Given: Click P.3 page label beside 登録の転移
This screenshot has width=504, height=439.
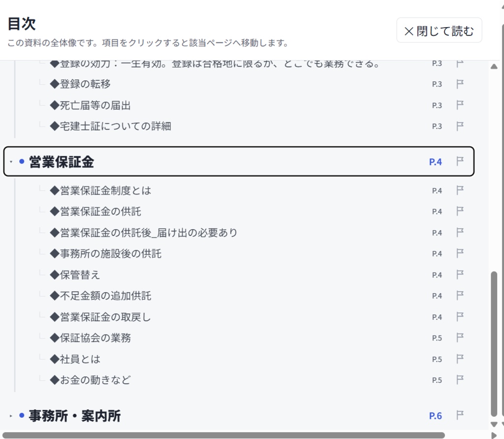Looking at the screenshot, I should click(437, 84).
